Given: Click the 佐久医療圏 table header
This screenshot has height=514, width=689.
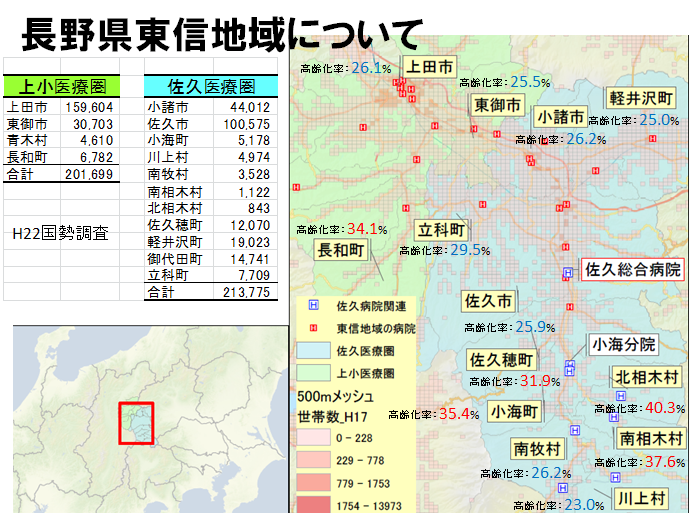Looking at the screenshot, I should 209,87.
